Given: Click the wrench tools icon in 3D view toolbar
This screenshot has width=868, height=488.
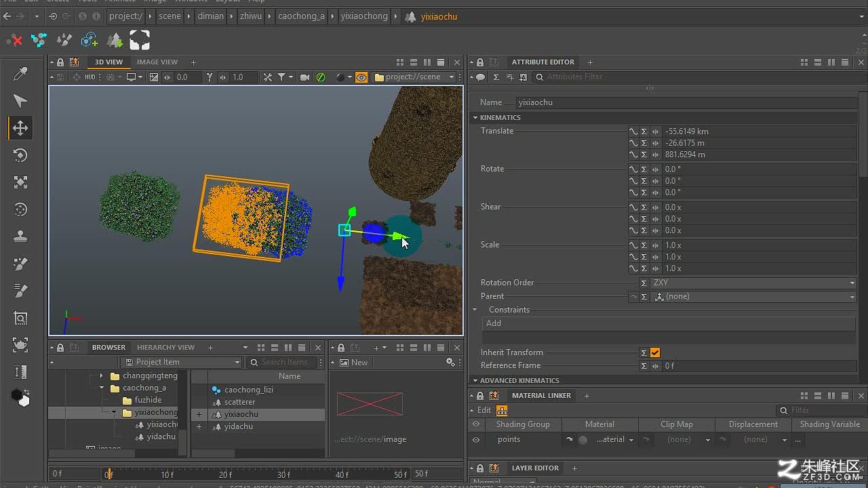Looking at the screenshot, I should (268, 77).
